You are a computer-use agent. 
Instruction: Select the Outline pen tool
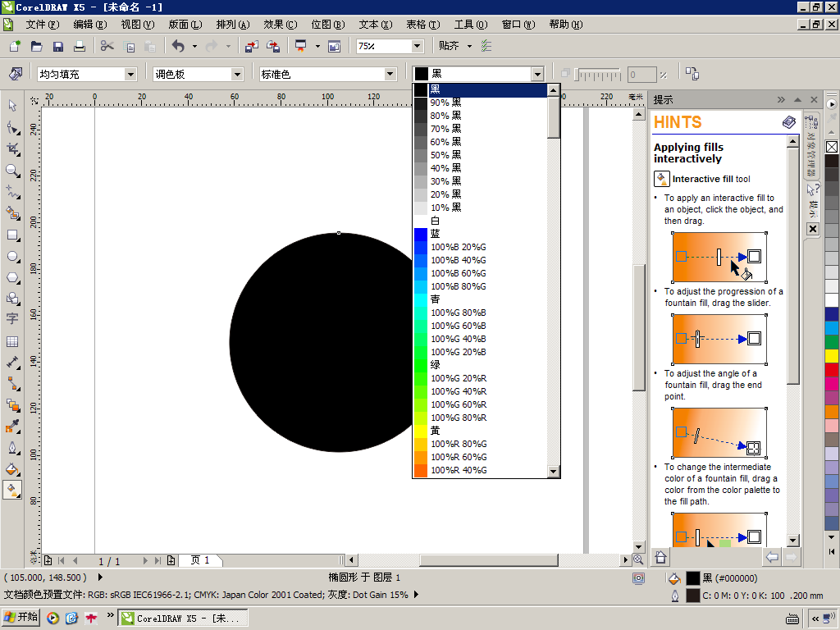point(12,448)
